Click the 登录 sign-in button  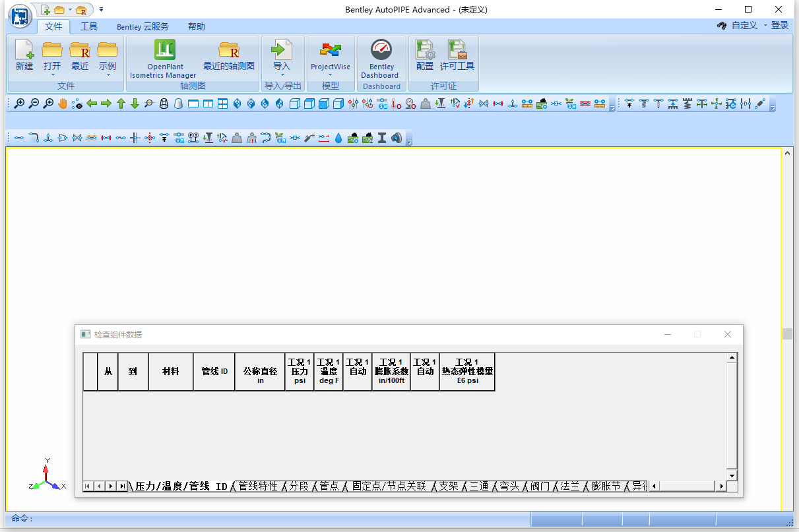(780, 26)
